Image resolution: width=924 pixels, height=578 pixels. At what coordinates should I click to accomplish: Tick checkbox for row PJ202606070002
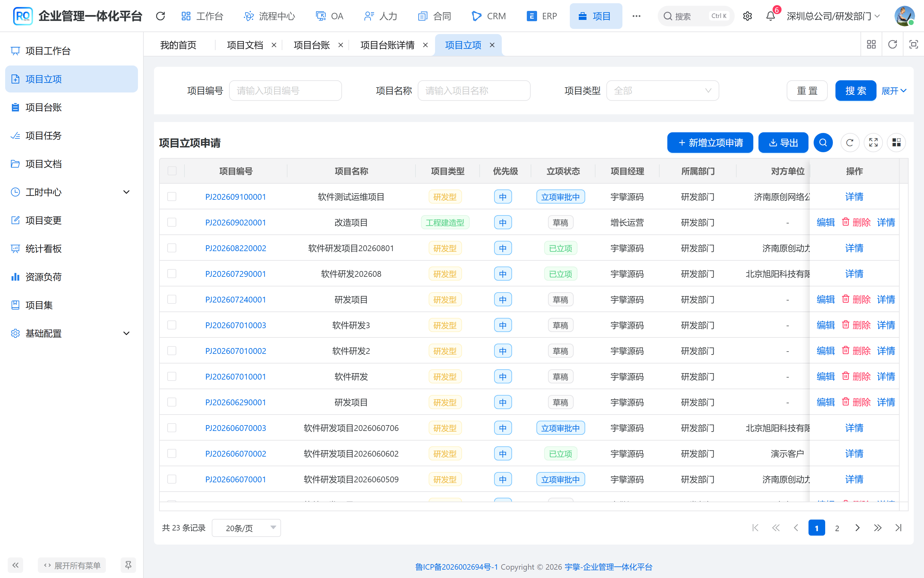(x=172, y=453)
